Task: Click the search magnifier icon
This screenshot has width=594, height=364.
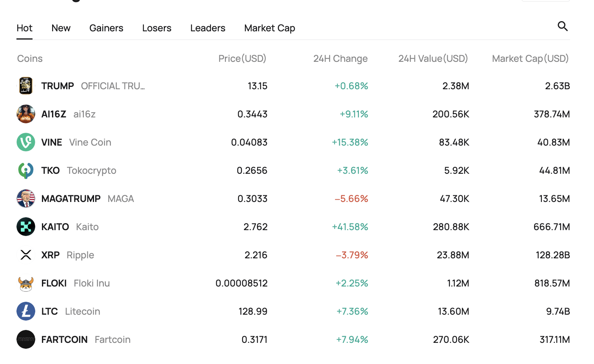Action: click(x=563, y=26)
